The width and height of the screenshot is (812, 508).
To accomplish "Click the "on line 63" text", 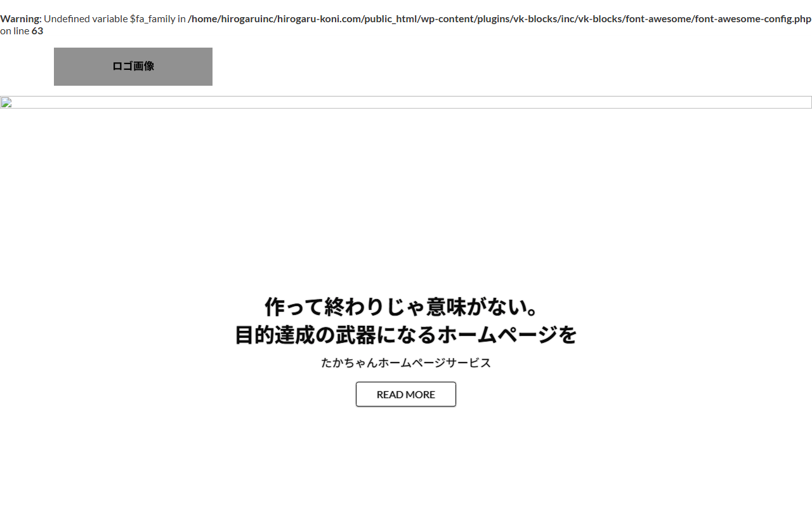I will pos(22,30).
